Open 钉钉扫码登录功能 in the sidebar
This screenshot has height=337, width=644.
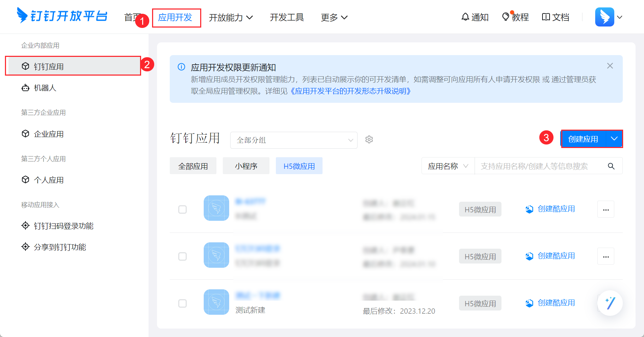[74, 225]
